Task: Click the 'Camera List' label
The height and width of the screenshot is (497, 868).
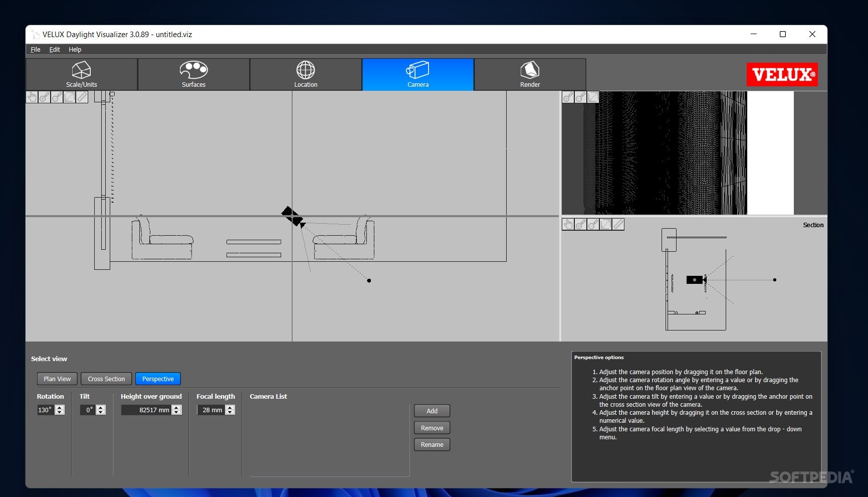Action: click(x=268, y=396)
